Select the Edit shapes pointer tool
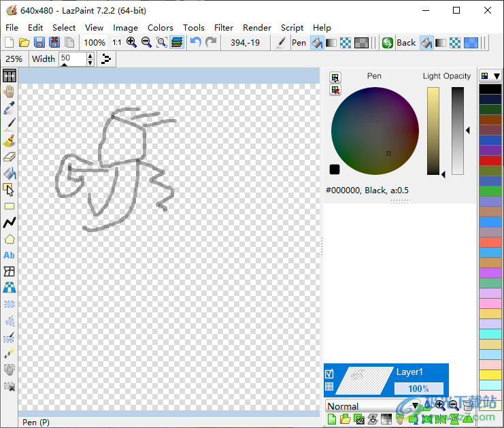Viewport: 504px width, 428px height. pos(10,190)
